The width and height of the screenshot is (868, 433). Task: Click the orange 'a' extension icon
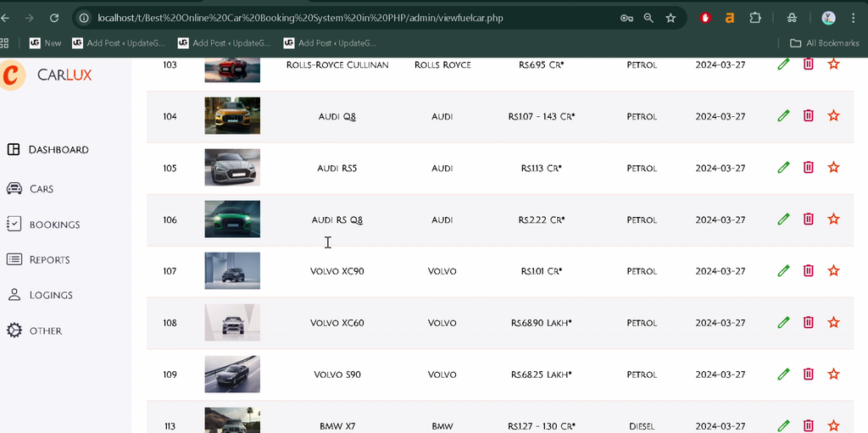click(730, 19)
